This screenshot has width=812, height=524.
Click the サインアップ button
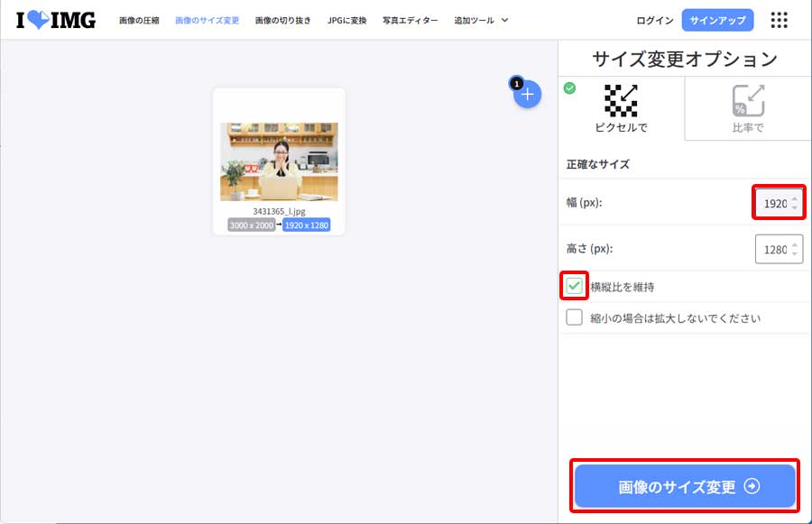click(x=717, y=19)
